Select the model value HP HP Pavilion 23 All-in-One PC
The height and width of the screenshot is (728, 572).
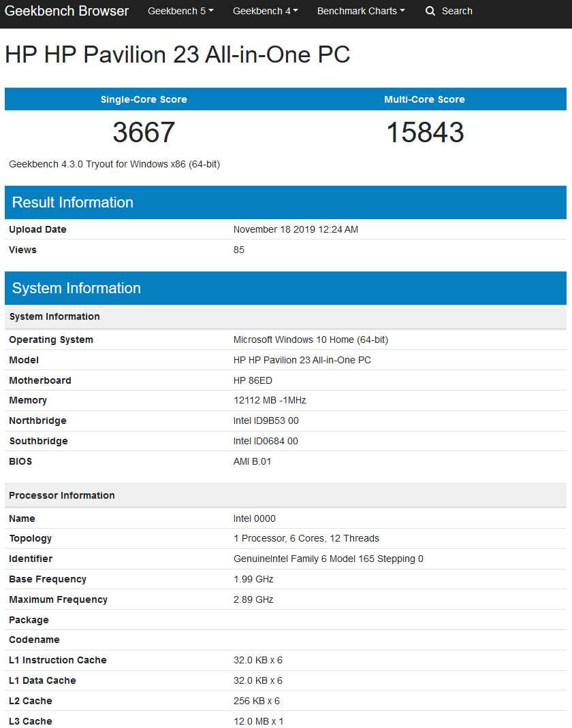coord(302,361)
